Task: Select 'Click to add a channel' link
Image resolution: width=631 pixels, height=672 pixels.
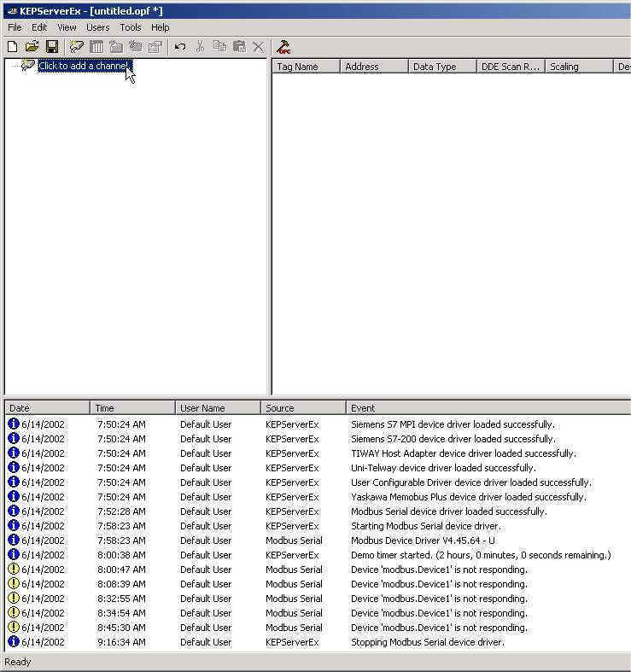Action: [x=84, y=66]
